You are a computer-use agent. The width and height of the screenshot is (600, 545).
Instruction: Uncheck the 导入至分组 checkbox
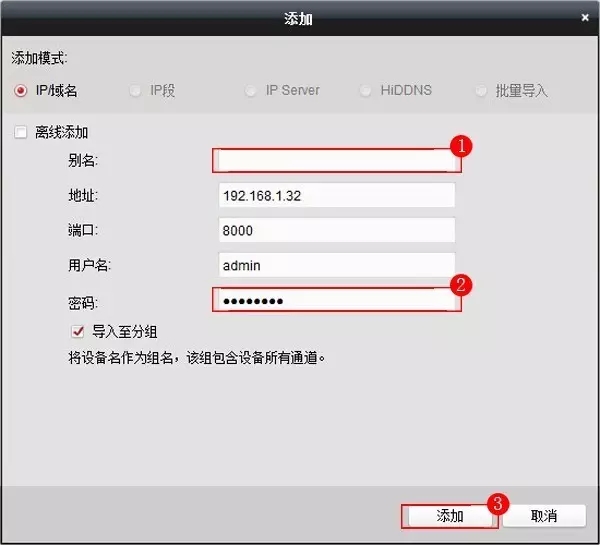pyautogui.click(x=77, y=331)
